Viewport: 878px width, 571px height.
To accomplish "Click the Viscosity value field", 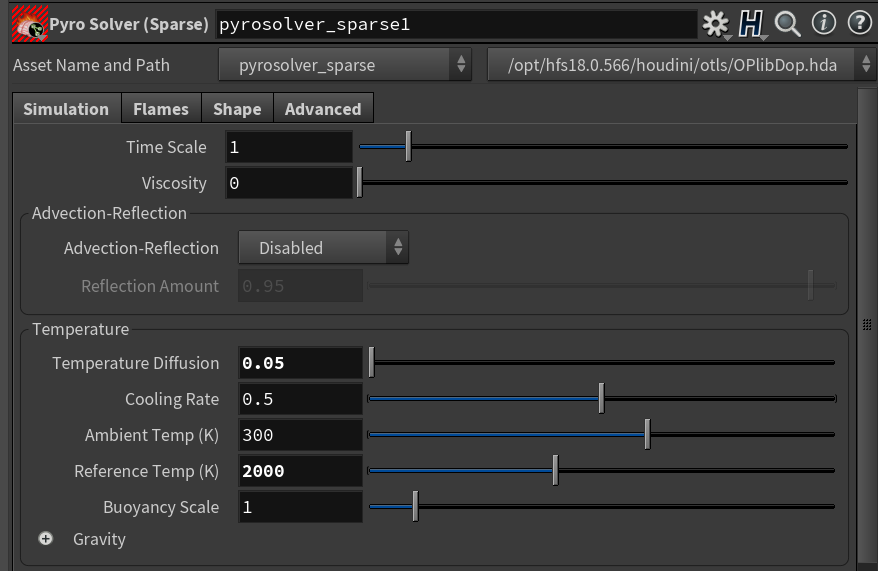I will (289, 183).
